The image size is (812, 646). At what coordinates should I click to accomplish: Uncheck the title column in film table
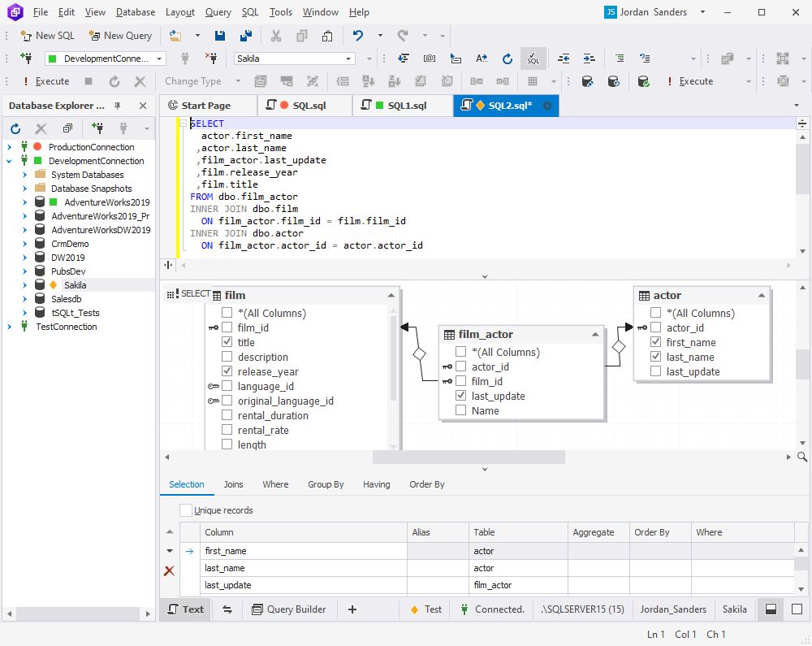[227, 343]
